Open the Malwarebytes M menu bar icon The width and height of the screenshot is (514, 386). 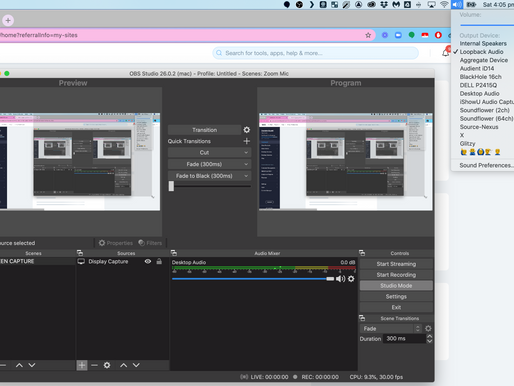396,5
